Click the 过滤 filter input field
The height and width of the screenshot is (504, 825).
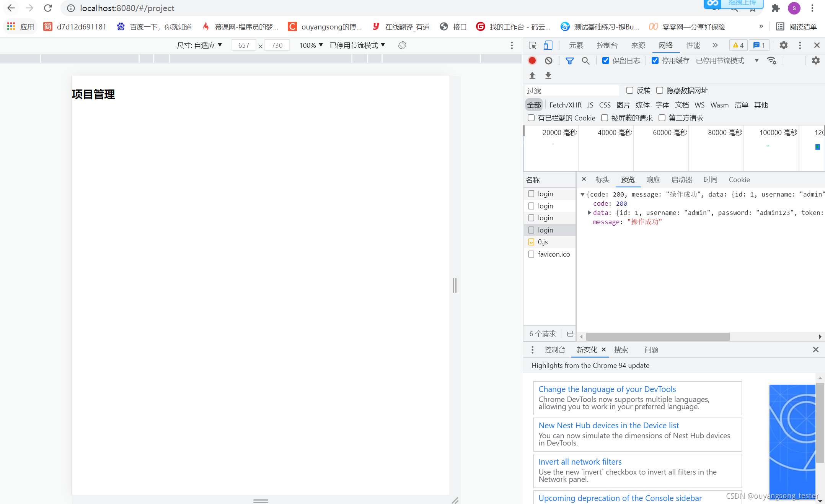tap(572, 91)
